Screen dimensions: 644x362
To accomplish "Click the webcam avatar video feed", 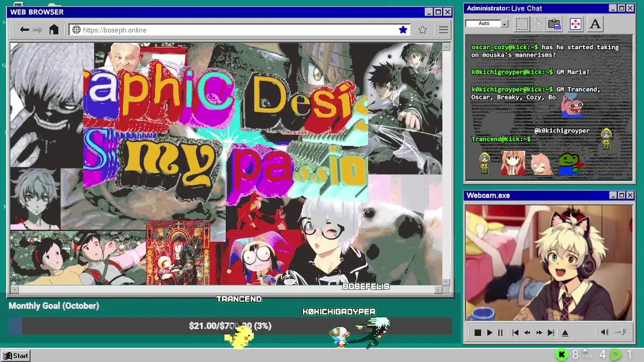I will [548, 262].
